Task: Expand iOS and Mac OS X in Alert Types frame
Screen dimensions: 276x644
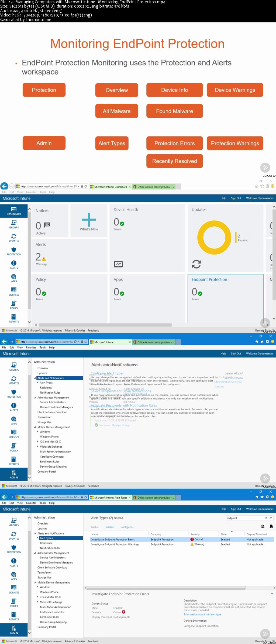Action: pyautogui.click(x=37, y=597)
